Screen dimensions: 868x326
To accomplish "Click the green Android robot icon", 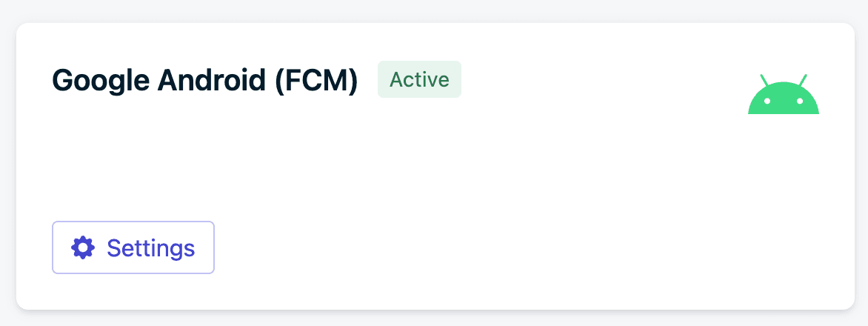I will pos(783,95).
